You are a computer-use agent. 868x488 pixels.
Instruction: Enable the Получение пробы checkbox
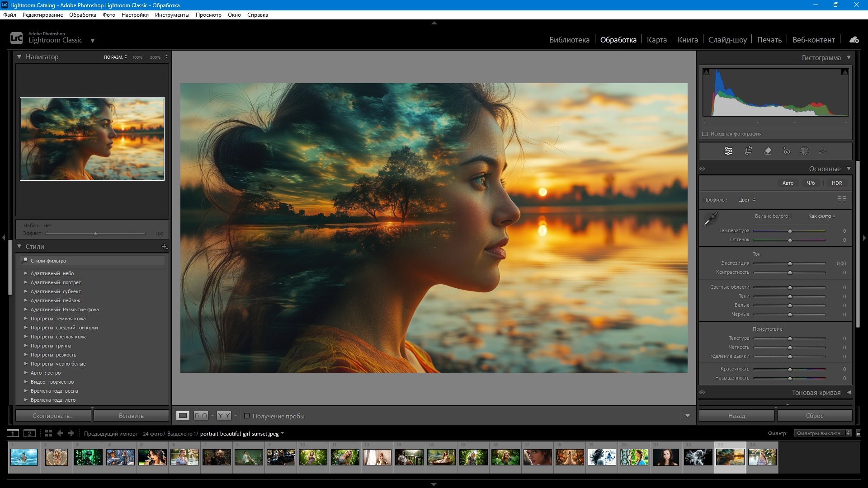pos(247,416)
